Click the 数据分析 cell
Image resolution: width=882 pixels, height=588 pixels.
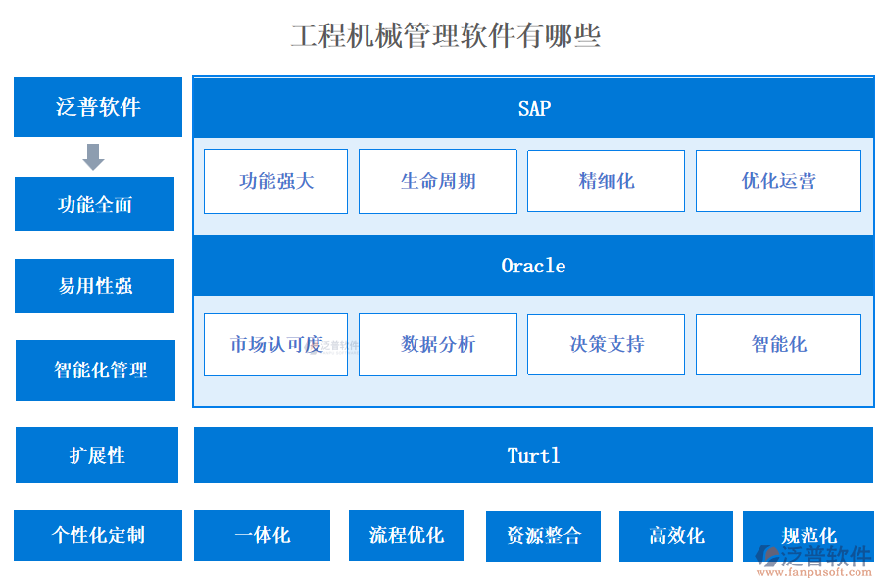438,344
